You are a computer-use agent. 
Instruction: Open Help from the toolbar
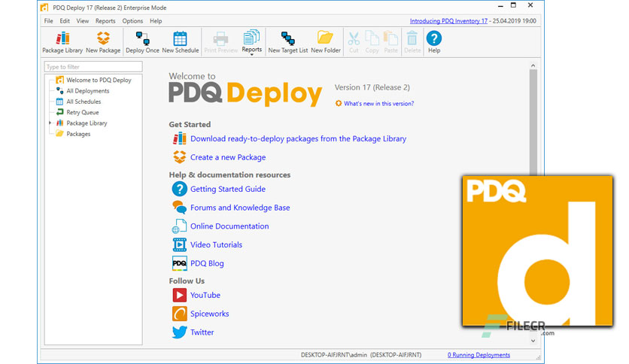(434, 42)
